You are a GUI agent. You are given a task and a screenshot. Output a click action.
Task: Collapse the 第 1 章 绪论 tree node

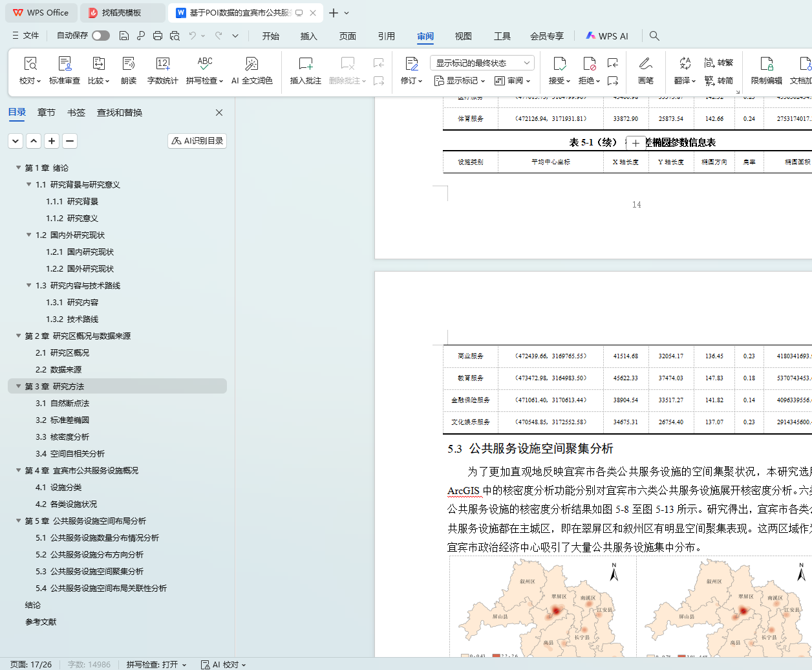18,167
